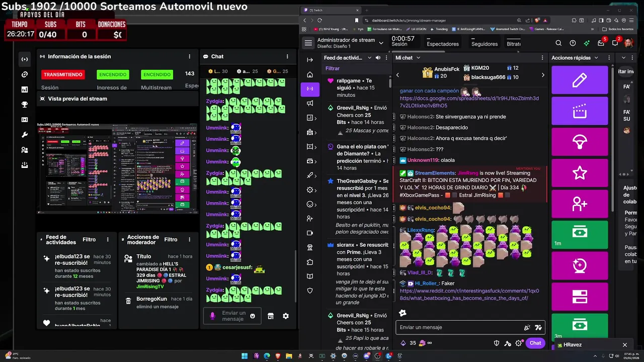Expand the Acciones rápidas panel dropdown

pos(596,58)
